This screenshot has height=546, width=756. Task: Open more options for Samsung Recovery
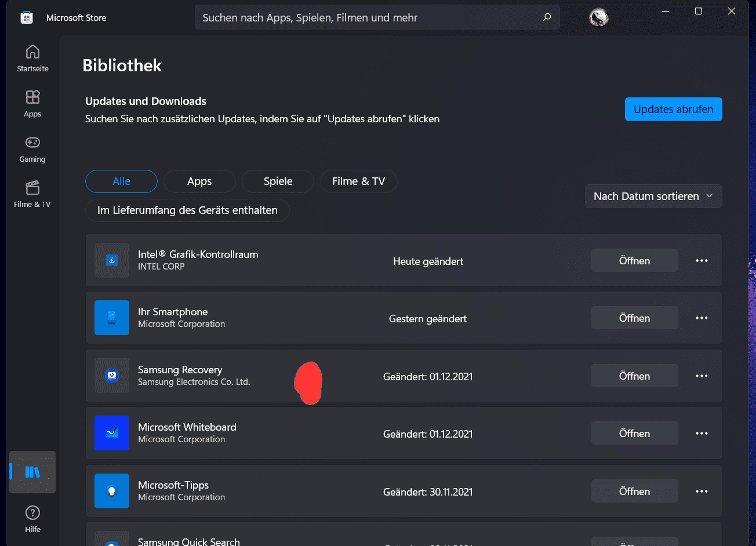(x=702, y=376)
